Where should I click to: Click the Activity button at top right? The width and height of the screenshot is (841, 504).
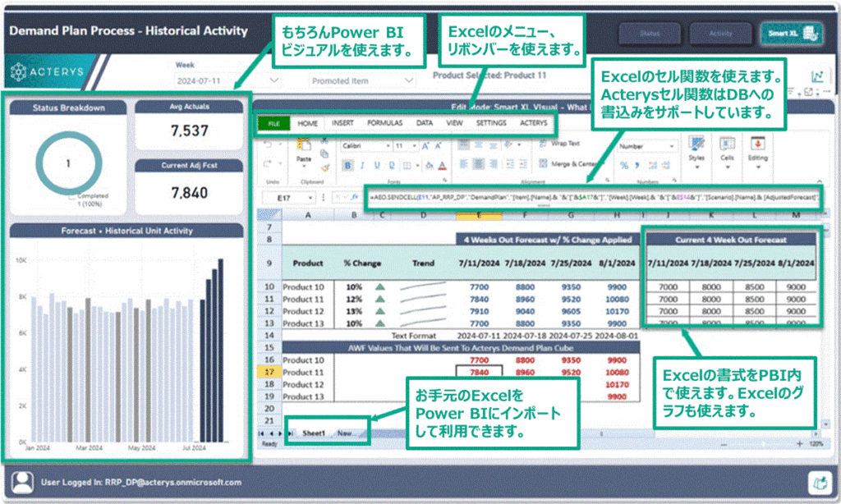[x=721, y=34]
